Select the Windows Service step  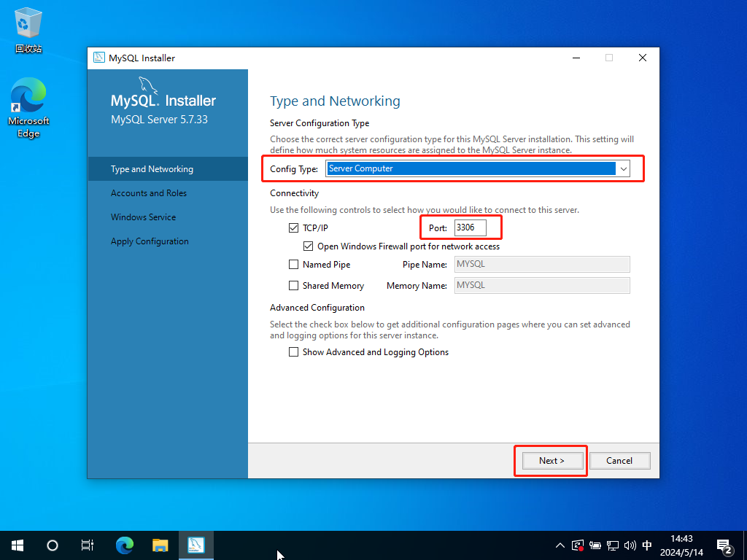click(x=143, y=217)
